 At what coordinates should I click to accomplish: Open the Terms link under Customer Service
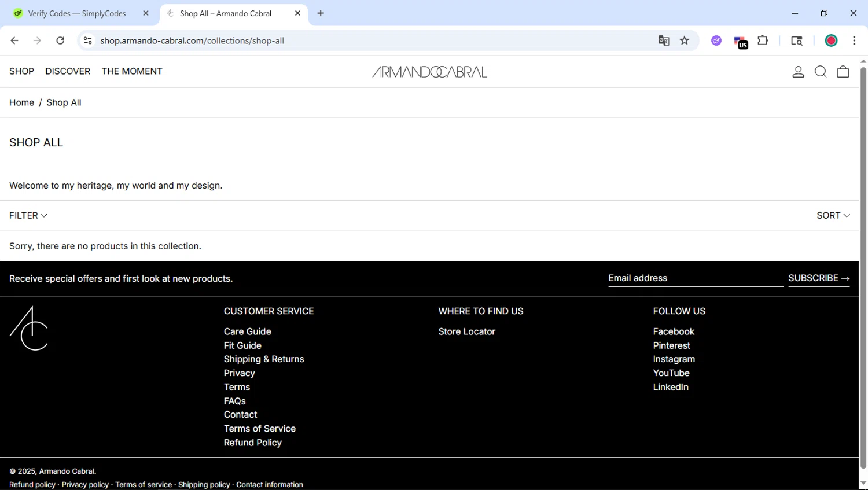point(237,387)
